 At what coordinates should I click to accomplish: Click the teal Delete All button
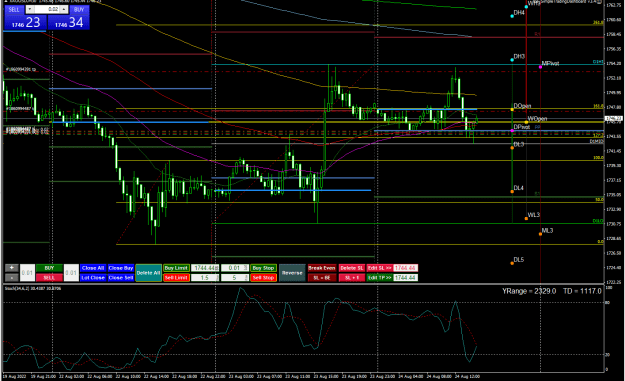pos(148,273)
